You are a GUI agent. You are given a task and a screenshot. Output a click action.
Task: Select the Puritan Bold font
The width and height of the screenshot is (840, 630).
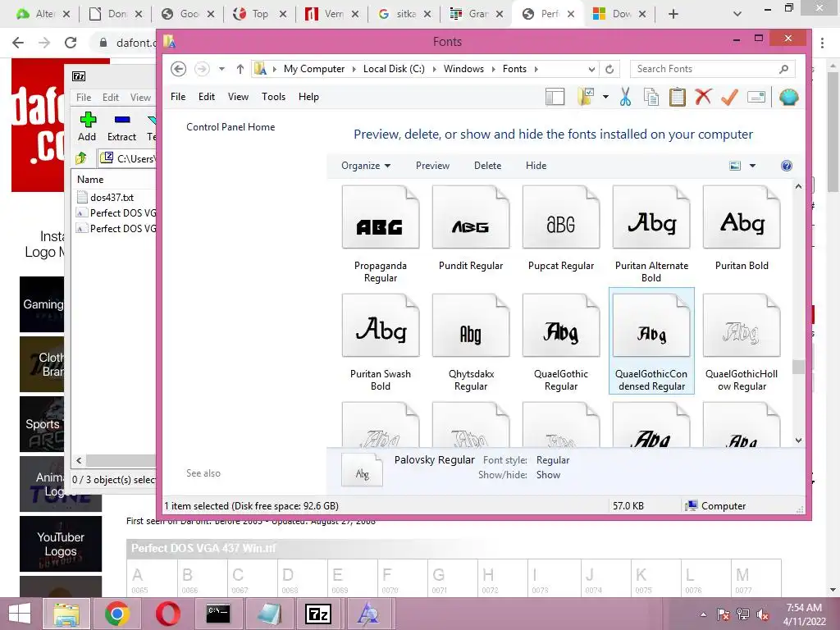tap(742, 228)
